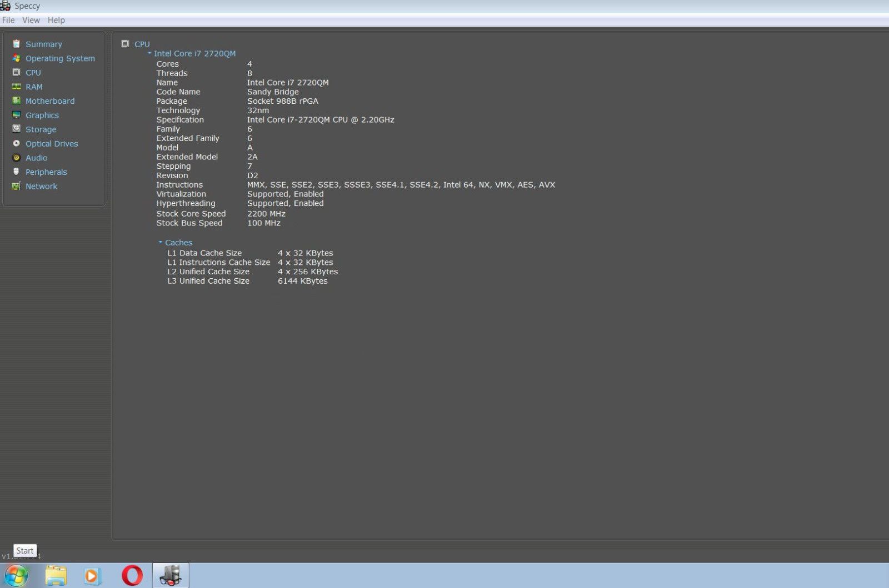889x588 pixels.
Task: Launch Windows Media Player from taskbar
Action: tap(92, 576)
